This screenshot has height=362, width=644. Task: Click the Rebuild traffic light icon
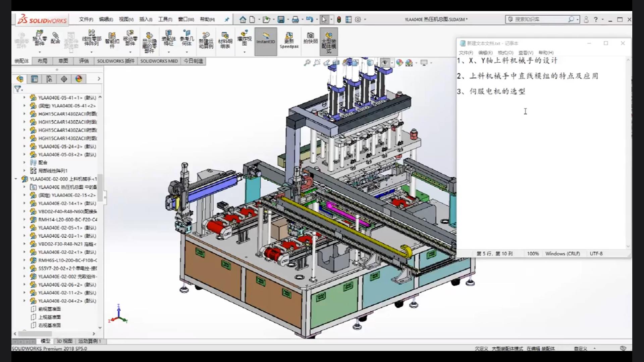[339, 19]
